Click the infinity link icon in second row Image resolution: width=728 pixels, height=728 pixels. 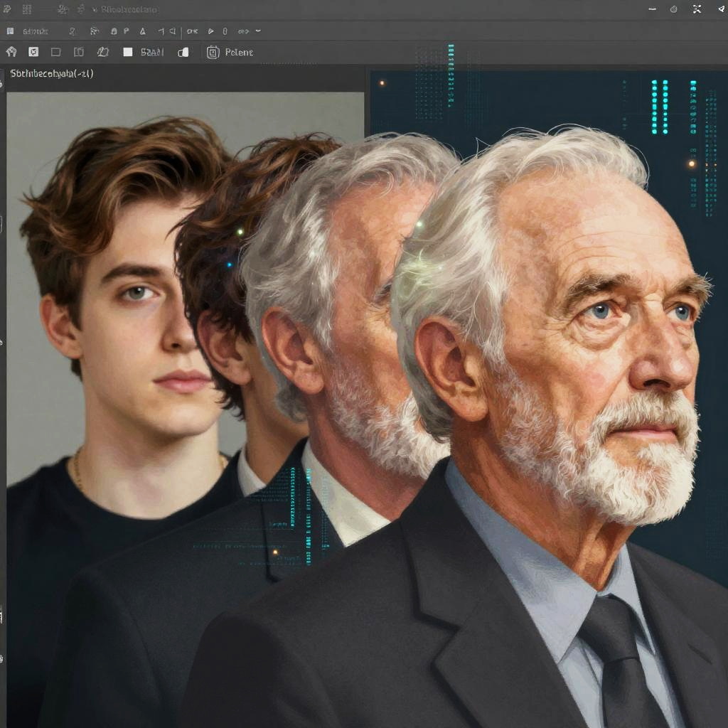click(243, 31)
